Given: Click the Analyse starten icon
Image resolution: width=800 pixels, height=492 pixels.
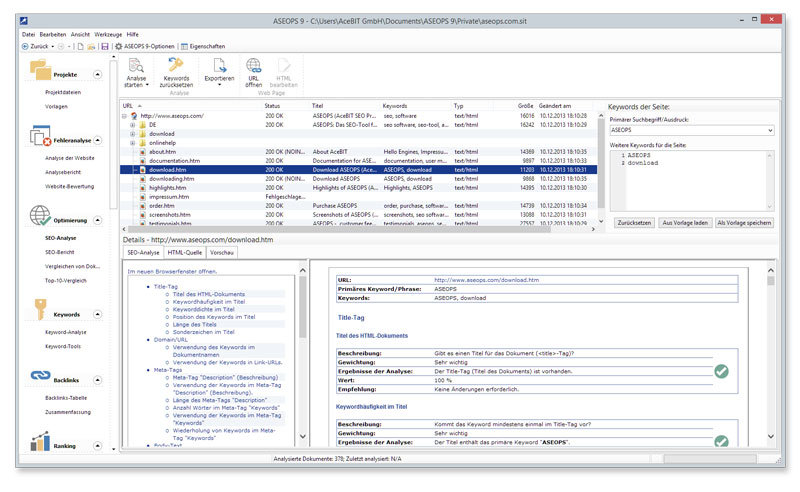Looking at the screenshot, I should tap(136, 66).
